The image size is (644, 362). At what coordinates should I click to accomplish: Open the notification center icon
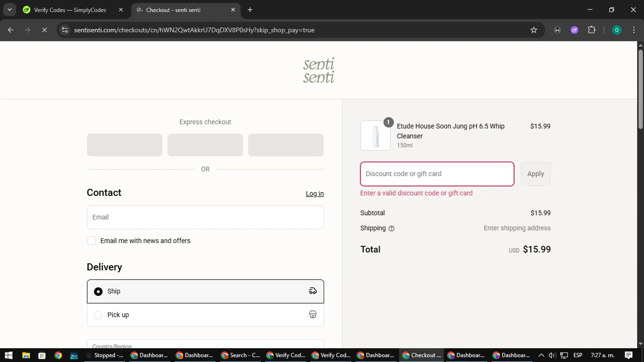[629, 355]
